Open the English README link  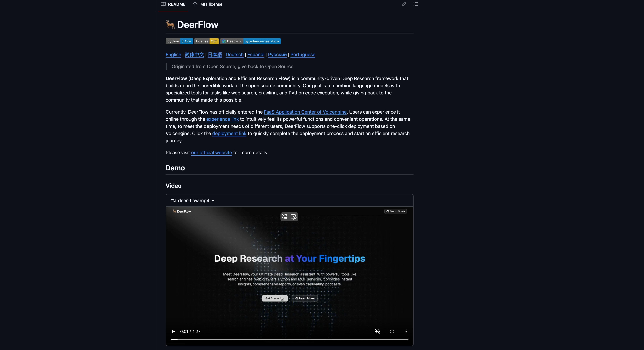tap(173, 55)
